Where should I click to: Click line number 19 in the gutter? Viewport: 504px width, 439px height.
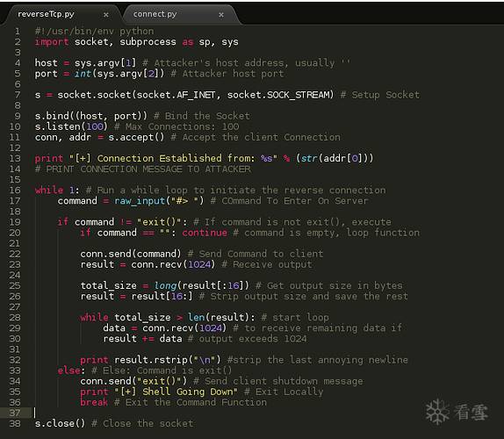tap(15, 222)
